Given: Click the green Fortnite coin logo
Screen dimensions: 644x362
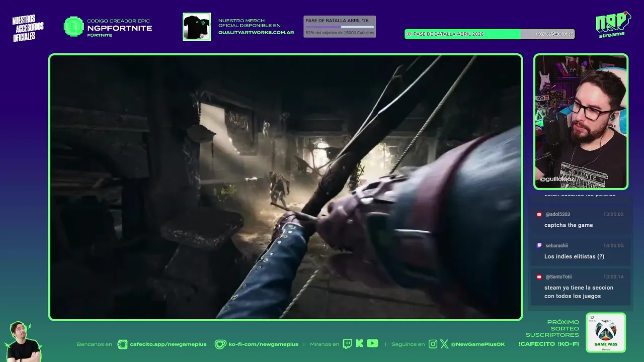Looking at the screenshot, I should 73,27.
